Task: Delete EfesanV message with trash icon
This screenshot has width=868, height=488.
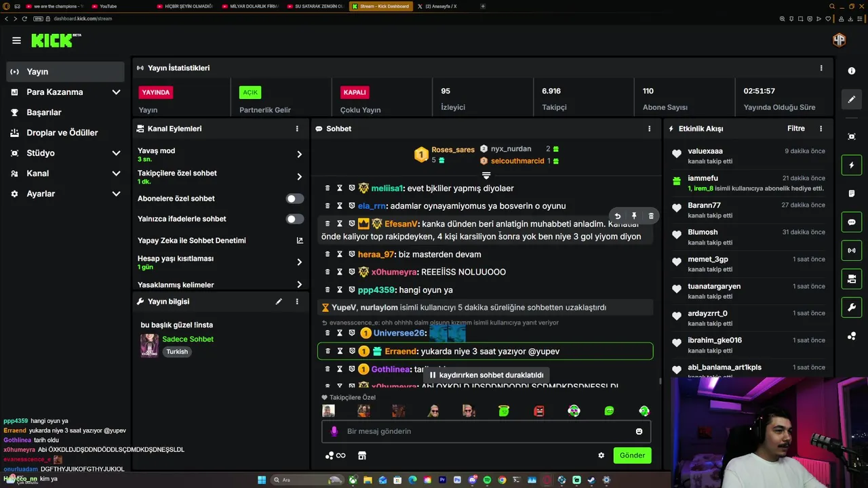Action: pyautogui.click(x=651, y=216)
